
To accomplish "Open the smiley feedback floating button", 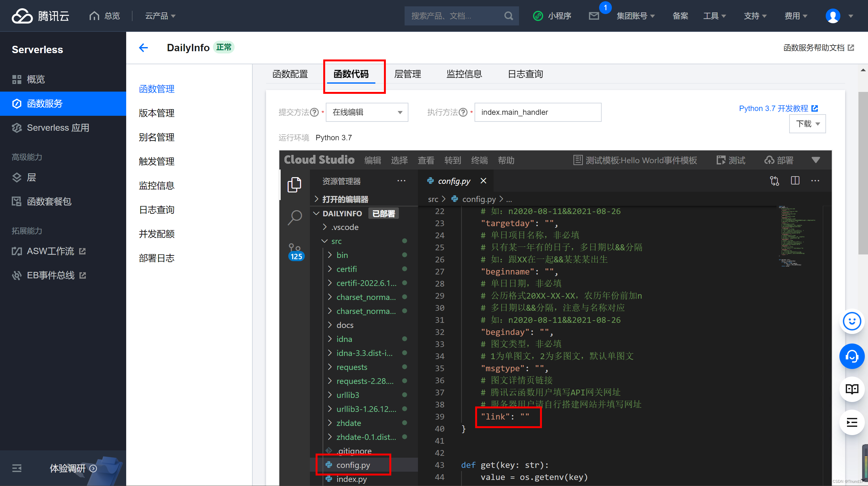I will (851, 321).
